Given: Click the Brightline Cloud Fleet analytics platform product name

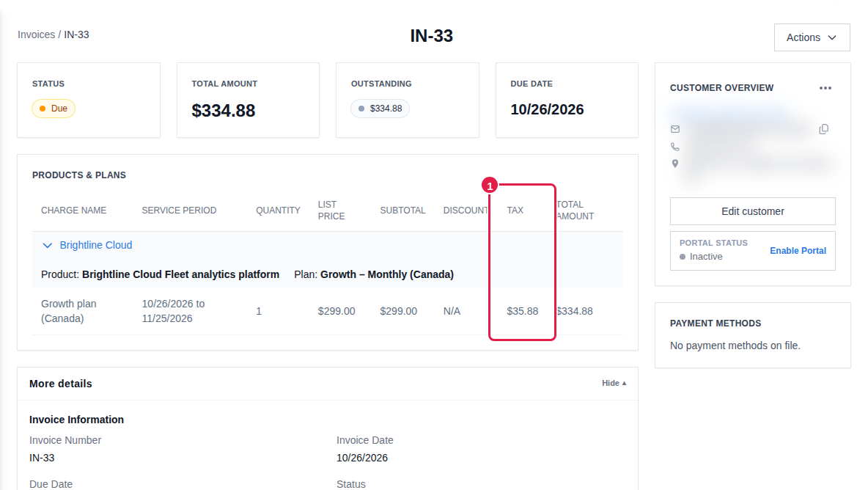Looking at the screenshot, I should pos(180,274).
